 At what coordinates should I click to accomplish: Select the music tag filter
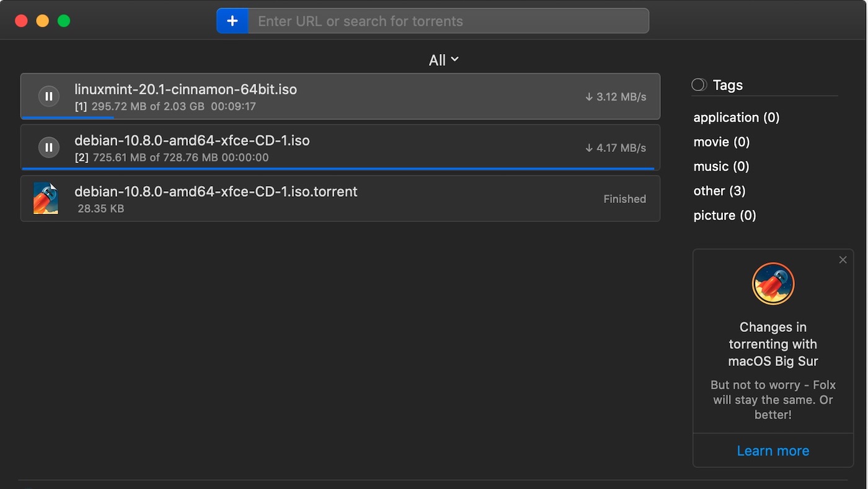pyautogui.click(x=721, y=166)
